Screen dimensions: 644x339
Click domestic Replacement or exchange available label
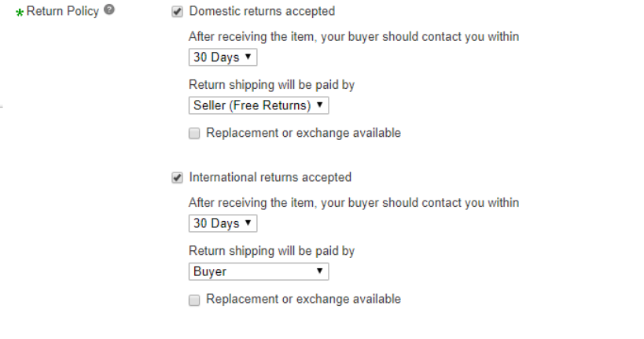click(x=304, y=133)
